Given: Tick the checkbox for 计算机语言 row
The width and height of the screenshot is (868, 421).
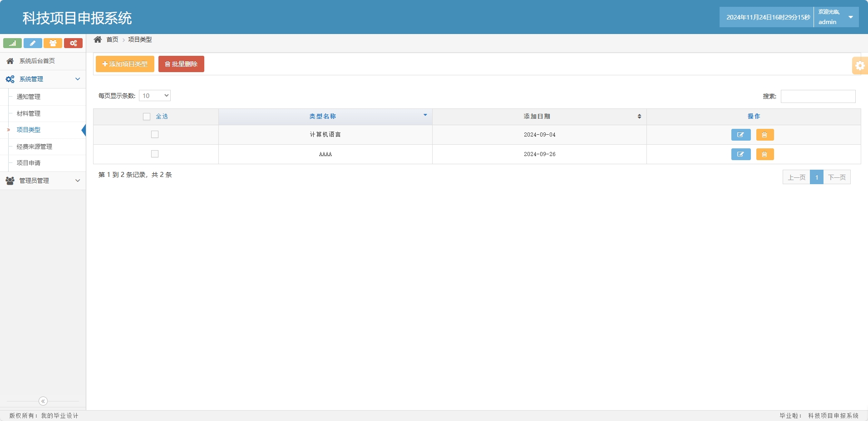Looking at the screenshot, I should click(x=155, y=134).
